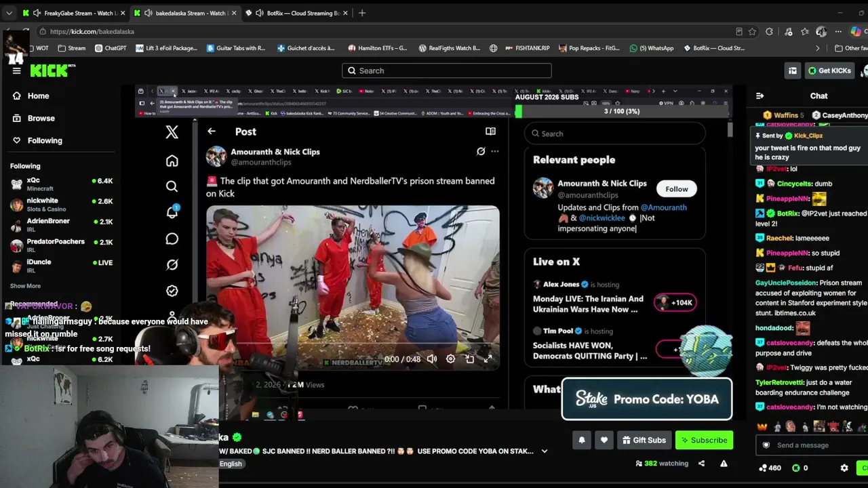Click the English language tag
The image size is (868, 488).
pyautogui.click(x=231, y=464)
